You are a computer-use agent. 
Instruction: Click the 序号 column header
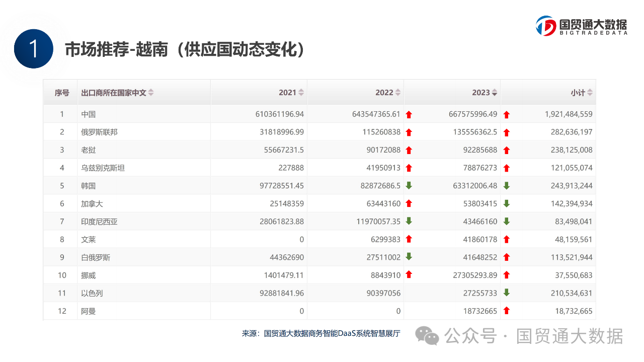[62, 93]
